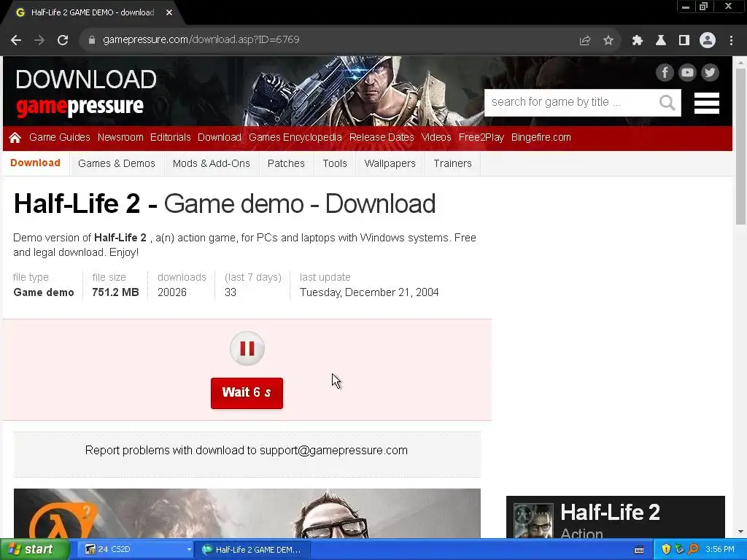Pause the download countdown
This screenshot has width=747, height=560.
click(247, 349)
